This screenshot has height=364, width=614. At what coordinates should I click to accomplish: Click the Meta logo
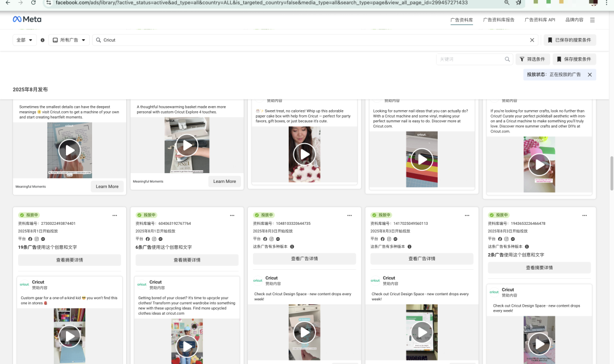pyautogui.click(x=27, y=19)
